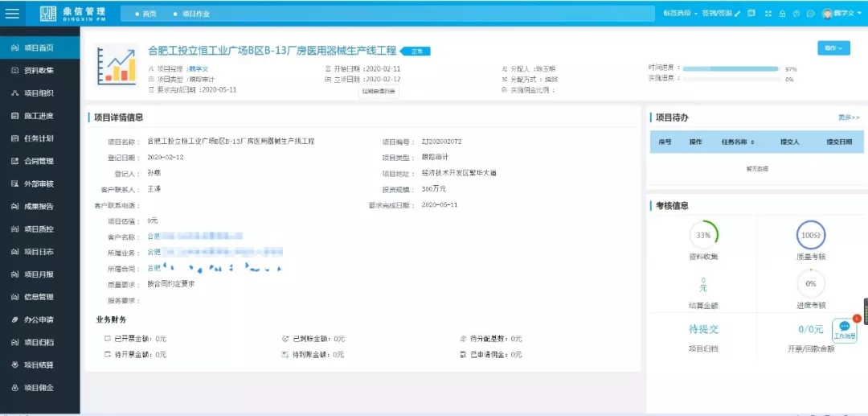Click the 外部审核 icon
868x416 pixels.
pos(15,184)
